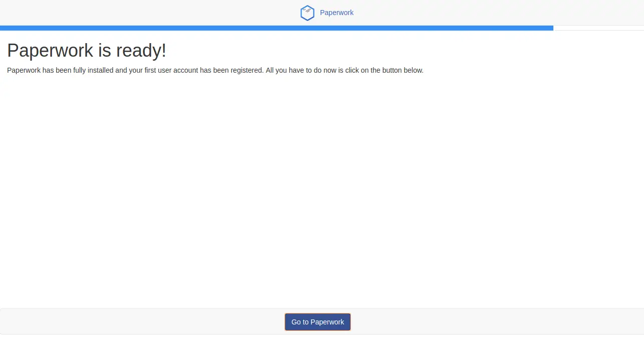644x339 pixels.
Task: Open the Paperwork brand link in header
Action: (337, 13)
